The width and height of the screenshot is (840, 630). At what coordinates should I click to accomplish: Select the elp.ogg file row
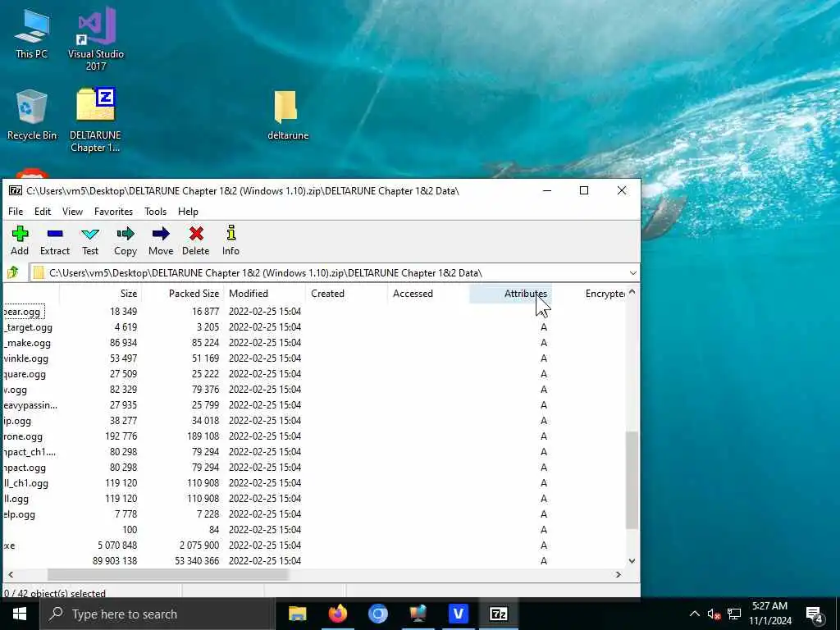[x=314, y=514]
